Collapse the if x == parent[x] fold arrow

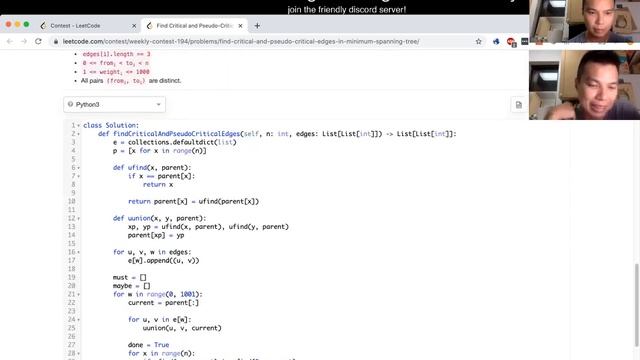click(78, 176)
